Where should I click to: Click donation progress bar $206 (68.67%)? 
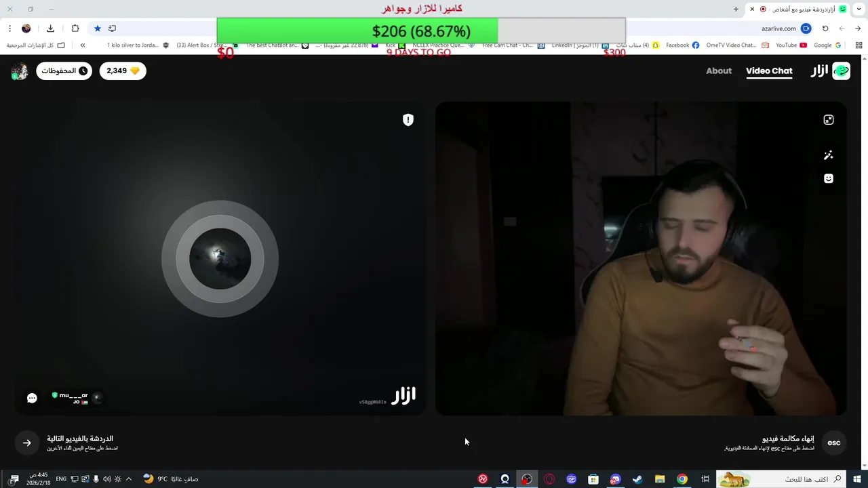(x=421, y=31)
